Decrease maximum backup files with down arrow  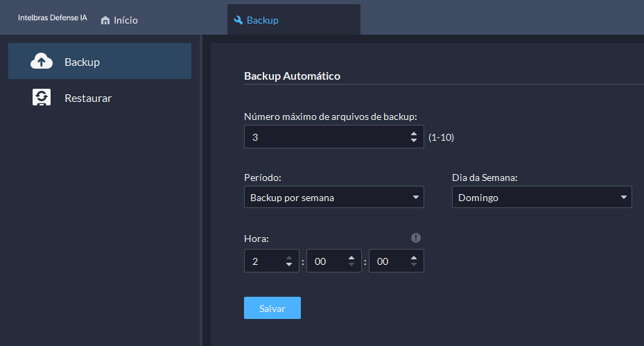pos(414,141)
